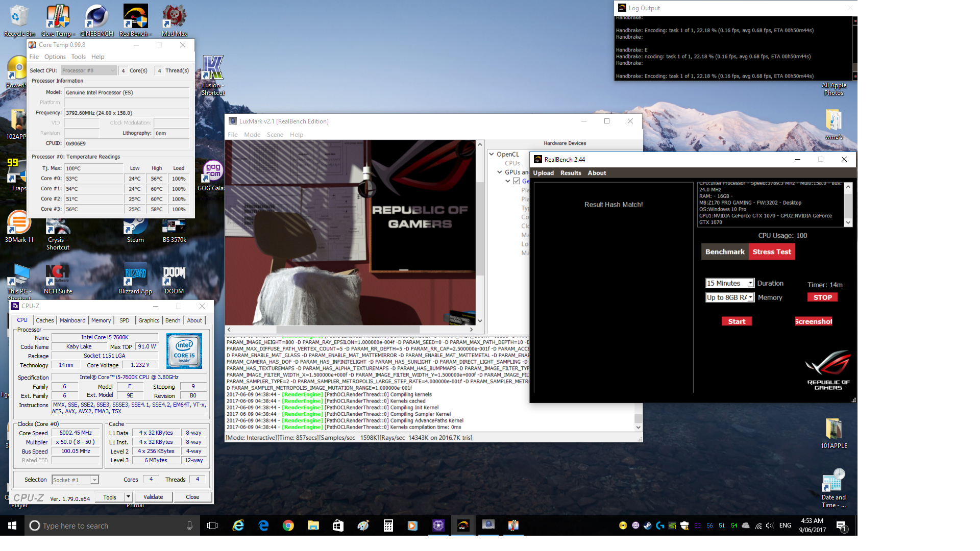Viewport: 980px width, 551px height.
Task: Open the Memory amount dropdown in RealBench
Action: pos(729,297)
